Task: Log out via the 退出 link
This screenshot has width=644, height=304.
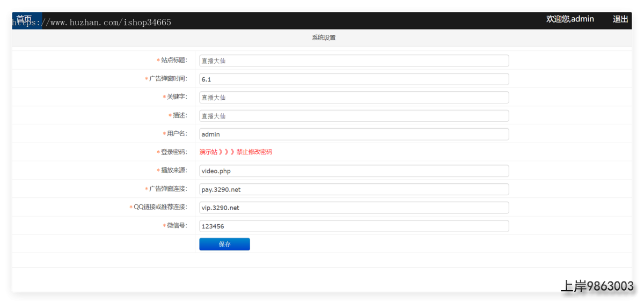Action: point(620,19)
